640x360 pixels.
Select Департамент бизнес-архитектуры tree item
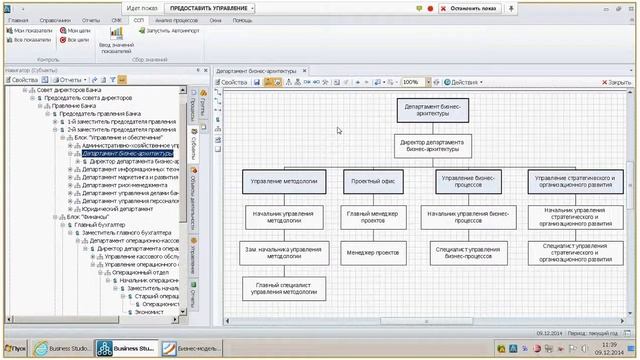(127, 153)
